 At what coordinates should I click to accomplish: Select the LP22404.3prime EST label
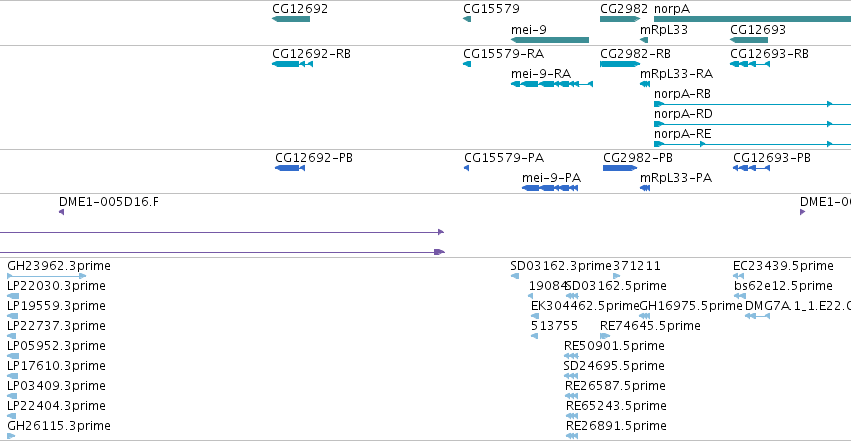pyautogui.click(x=56, y=406)
